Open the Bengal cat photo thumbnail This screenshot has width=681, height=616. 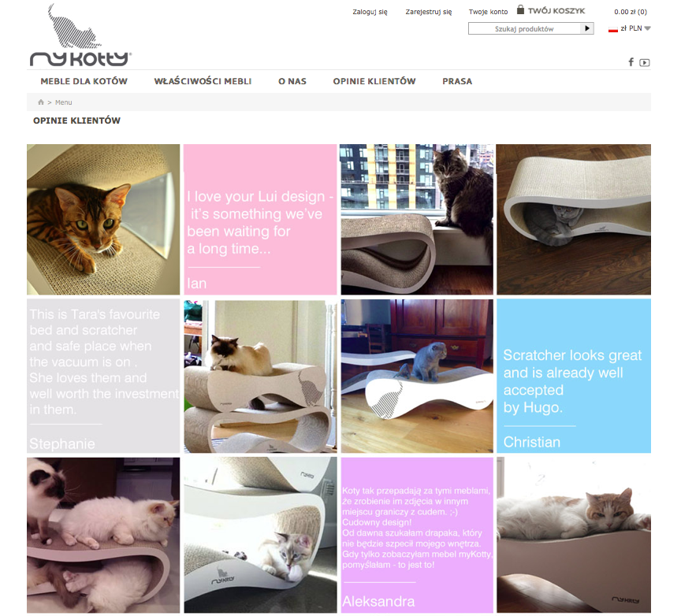click(103, 220)
